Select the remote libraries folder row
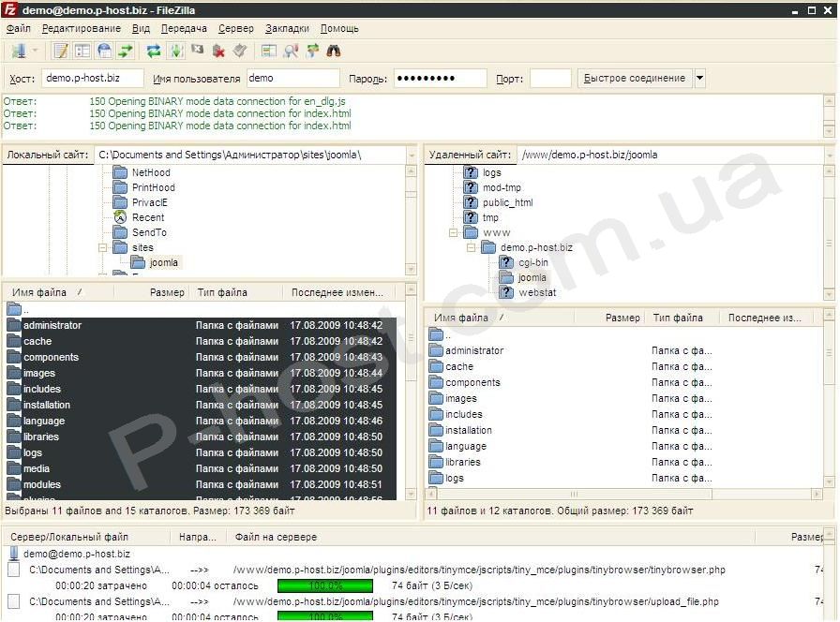Image resolution: width=840 pixels, height=622 pixels. click(x=624, y=462)
